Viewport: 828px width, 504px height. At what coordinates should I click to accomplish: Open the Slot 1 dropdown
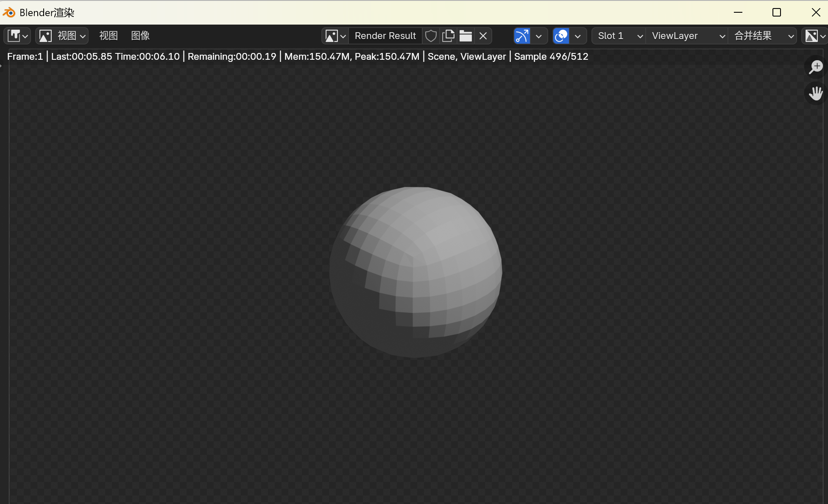(x=619, y=36)
